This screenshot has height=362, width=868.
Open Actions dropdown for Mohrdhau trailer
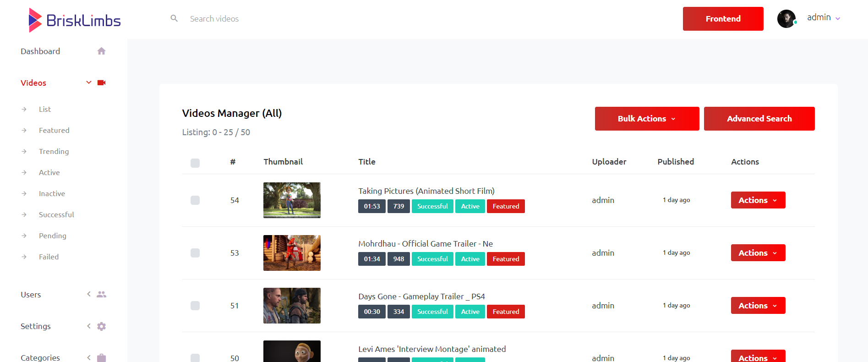click(x=758, y=253)
